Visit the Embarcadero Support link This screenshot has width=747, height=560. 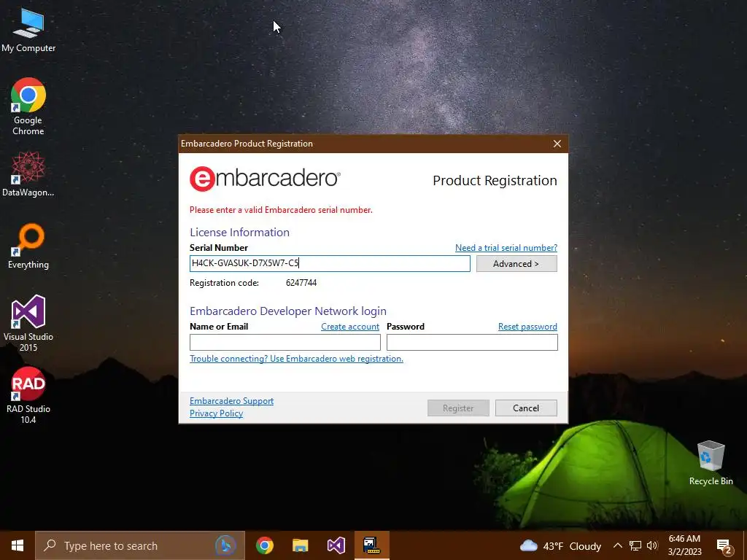pos(231,401)
